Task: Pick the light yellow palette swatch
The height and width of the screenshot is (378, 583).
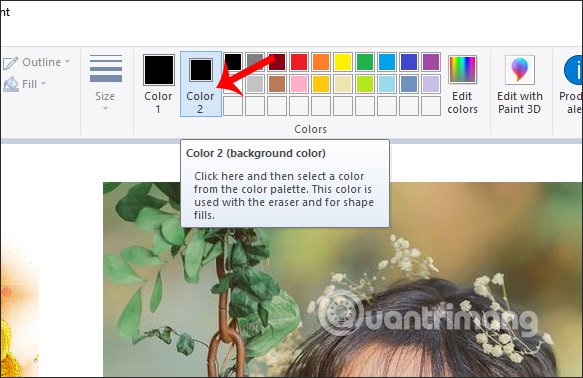Action: pos(343,84)
